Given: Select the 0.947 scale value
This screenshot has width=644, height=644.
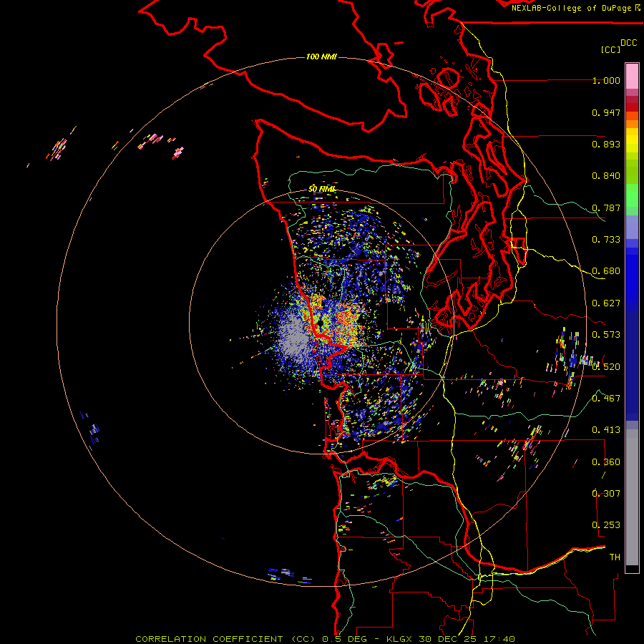Looking at the screenshot, I should click(x=606, y=112).
